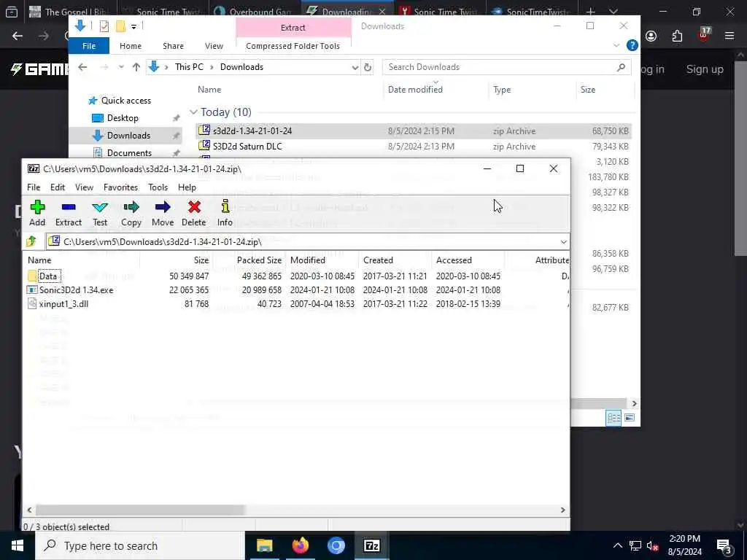Refresh the Downloads folder view
Screen dimensions: 747x560
point(368,68)
